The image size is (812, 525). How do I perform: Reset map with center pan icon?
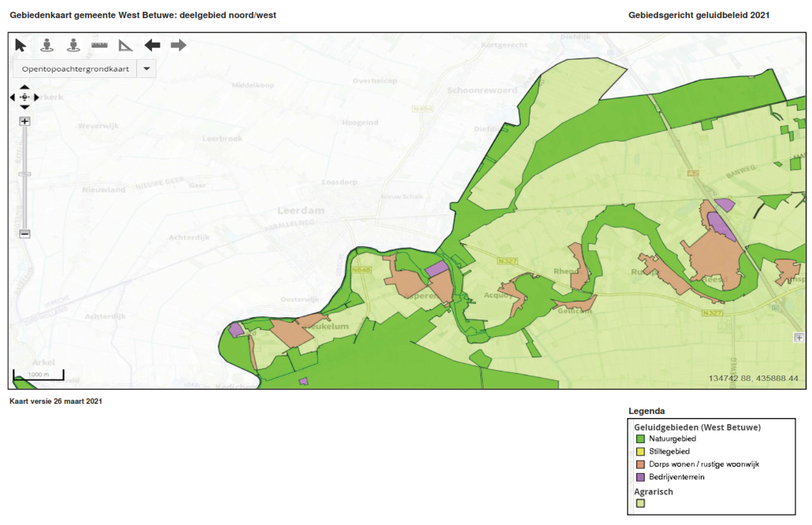[x=24, y=97]
